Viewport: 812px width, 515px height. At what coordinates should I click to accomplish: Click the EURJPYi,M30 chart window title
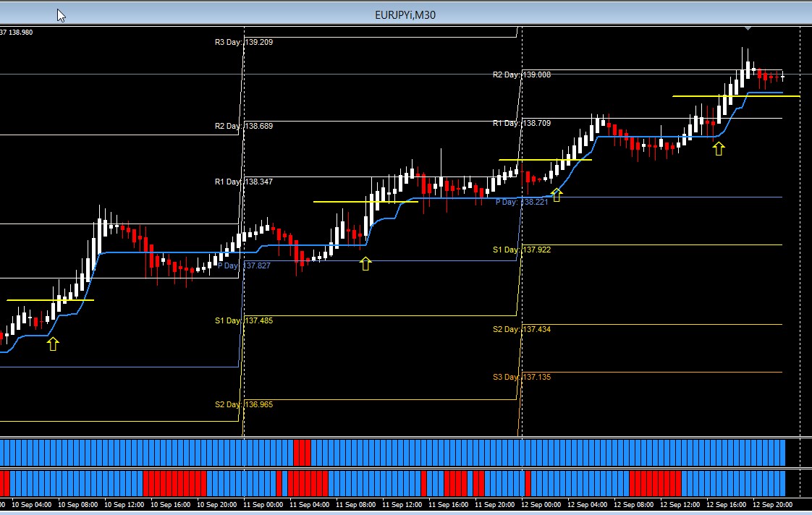pos(405,15)
